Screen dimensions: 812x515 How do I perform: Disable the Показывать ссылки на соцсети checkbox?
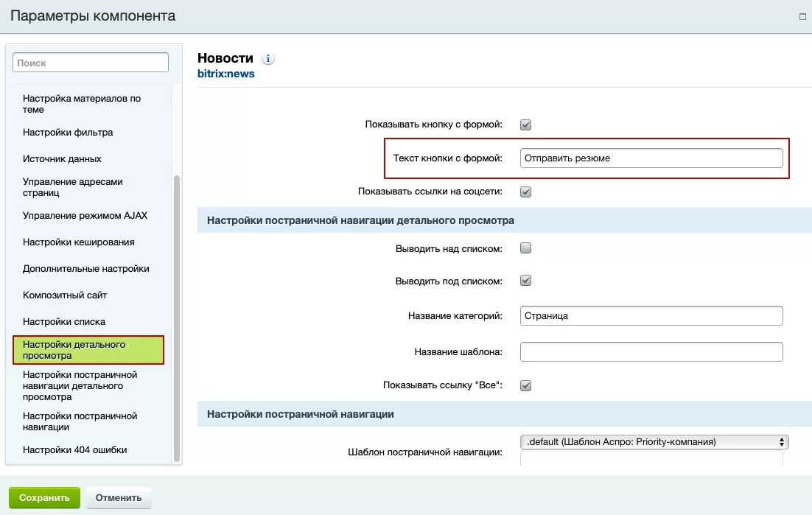(525, 192)
